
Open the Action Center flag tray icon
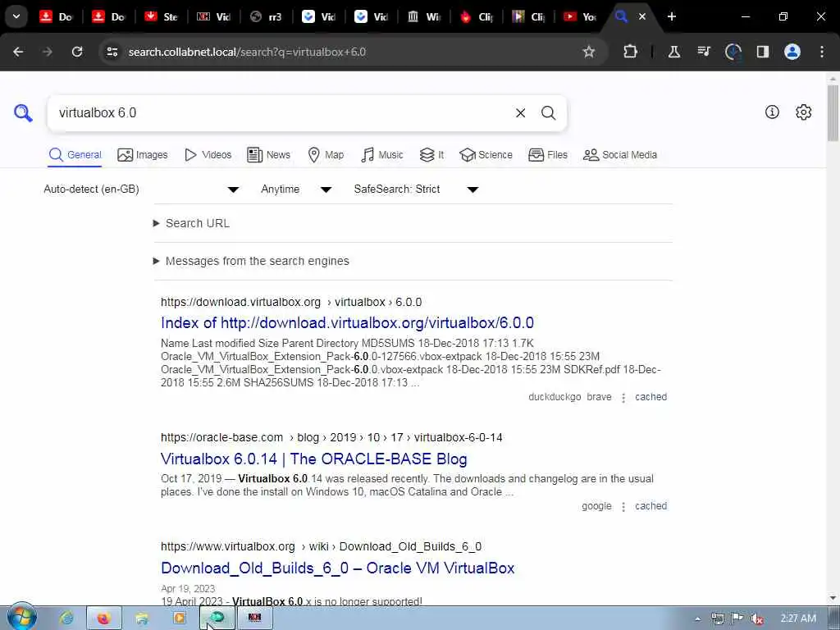pos(737,619)
